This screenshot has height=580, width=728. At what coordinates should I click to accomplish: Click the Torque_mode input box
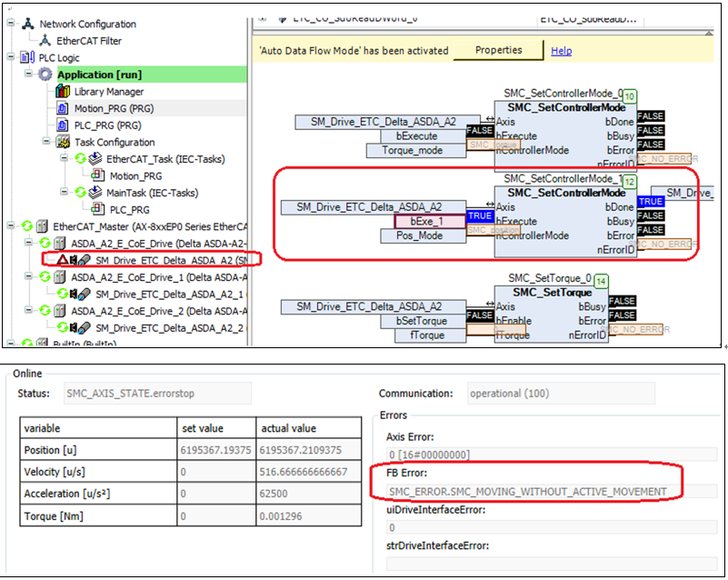coord(411,150)
